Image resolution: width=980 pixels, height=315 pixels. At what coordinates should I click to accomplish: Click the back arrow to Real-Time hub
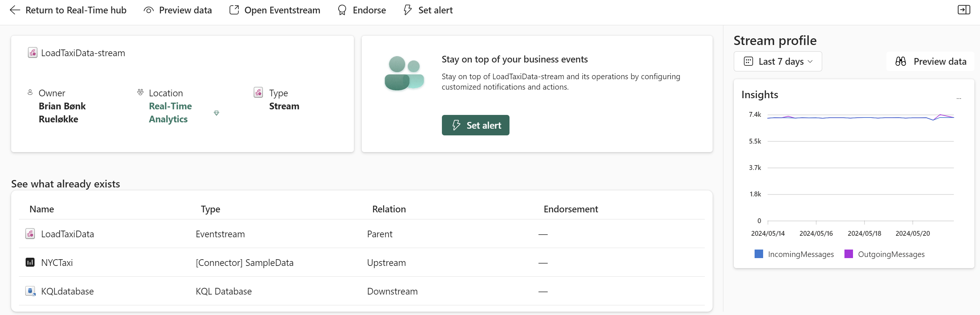tap(14, 10)
